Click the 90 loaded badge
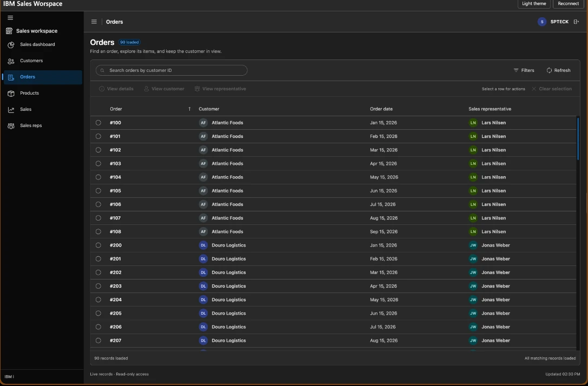588x386 pixels. point(129,42)
